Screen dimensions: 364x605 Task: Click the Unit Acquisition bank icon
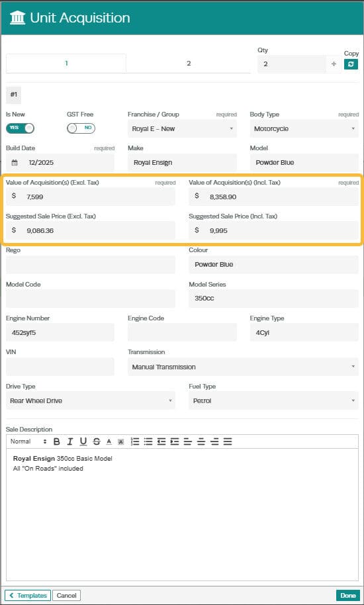pos(17,18)
